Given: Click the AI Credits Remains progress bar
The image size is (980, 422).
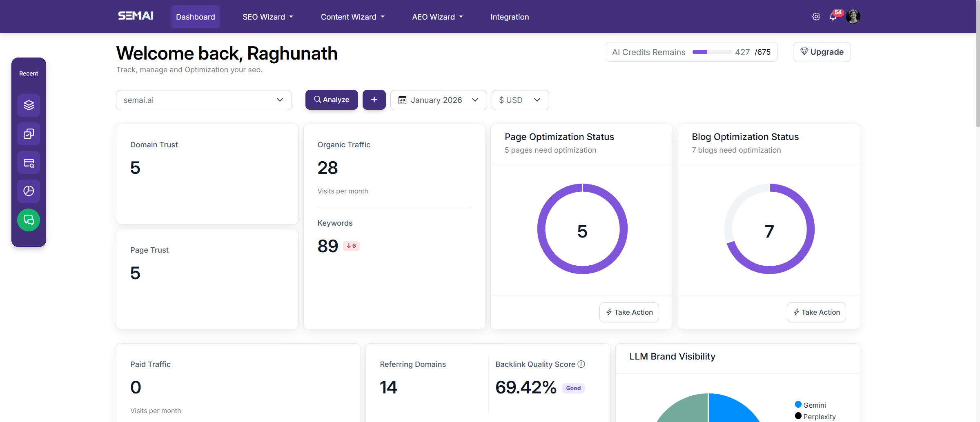Looking at the screenshot, I should pos(712,52).
